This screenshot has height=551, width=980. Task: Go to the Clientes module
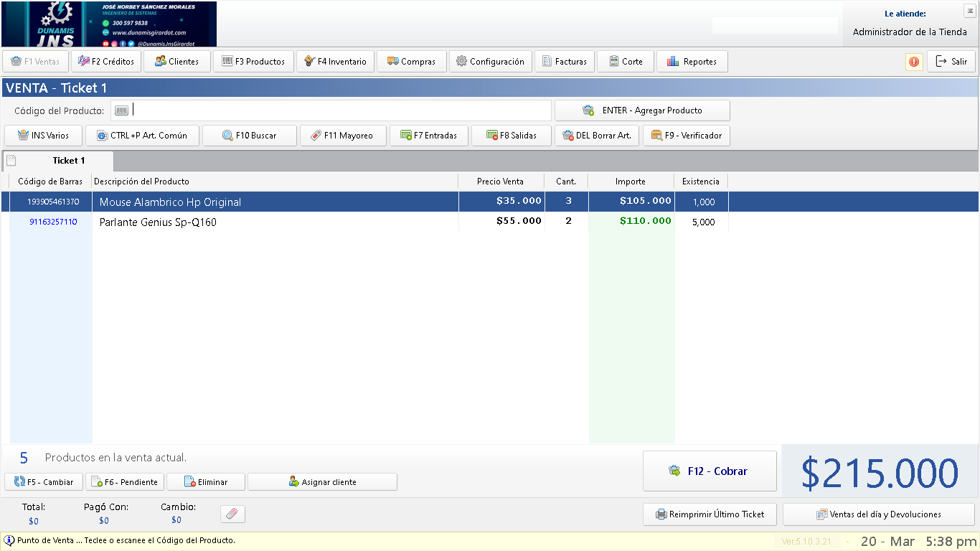click(x=177, y=62)
